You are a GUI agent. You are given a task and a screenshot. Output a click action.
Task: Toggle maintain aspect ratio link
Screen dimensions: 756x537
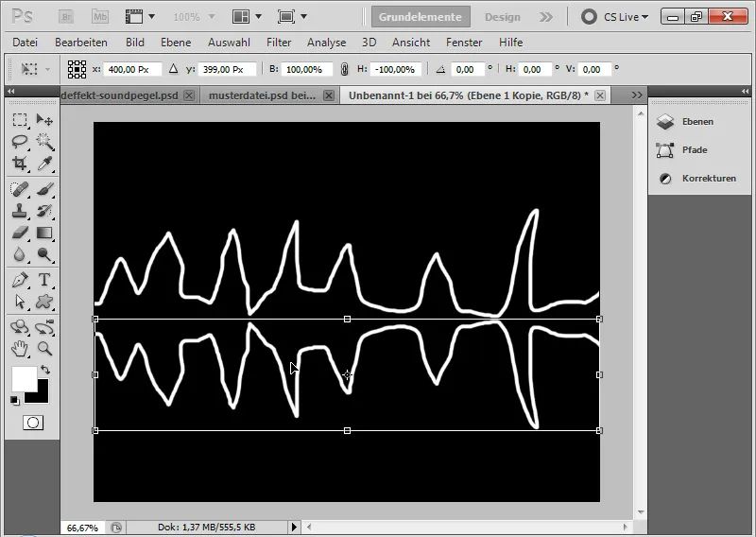[344, 69]
